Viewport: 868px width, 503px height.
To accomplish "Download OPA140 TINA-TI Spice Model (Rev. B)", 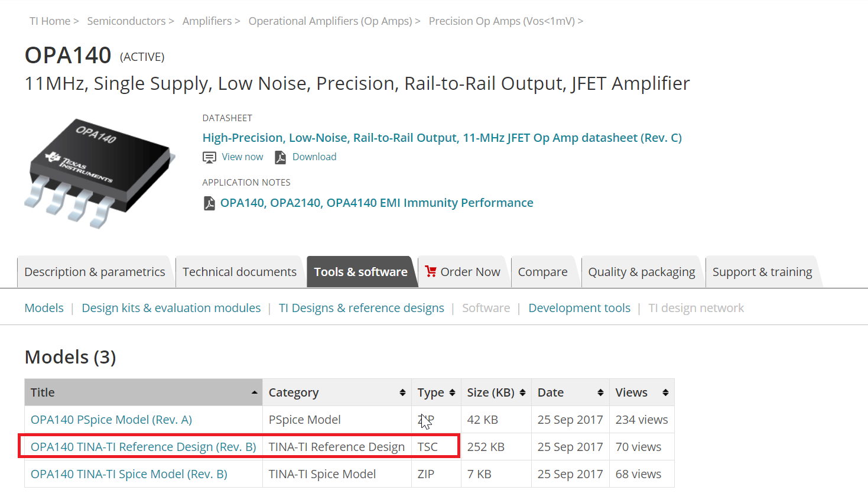I will click(129, 474).
